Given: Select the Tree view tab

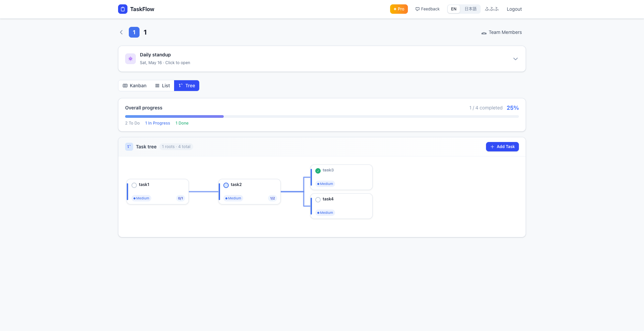Looking at the screenshot, I should coord(186,86).
